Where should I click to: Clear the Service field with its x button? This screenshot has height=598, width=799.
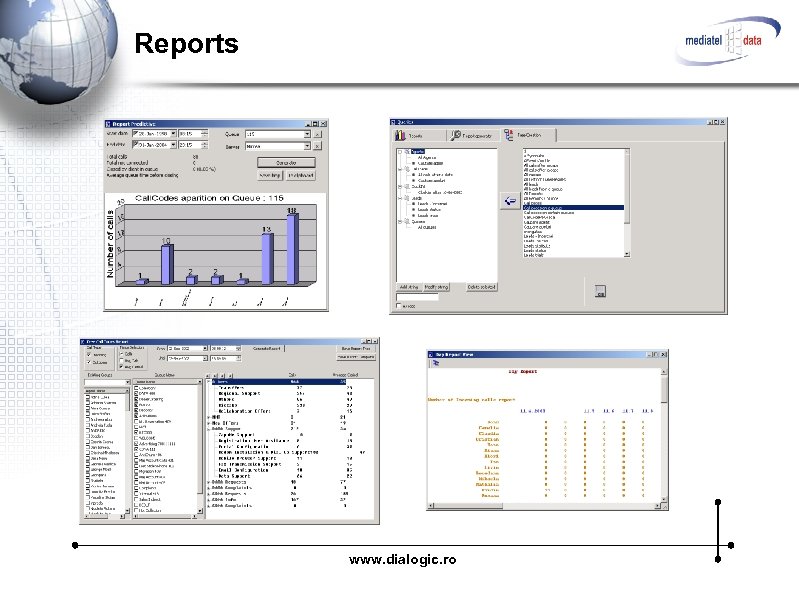pos(317,146)
